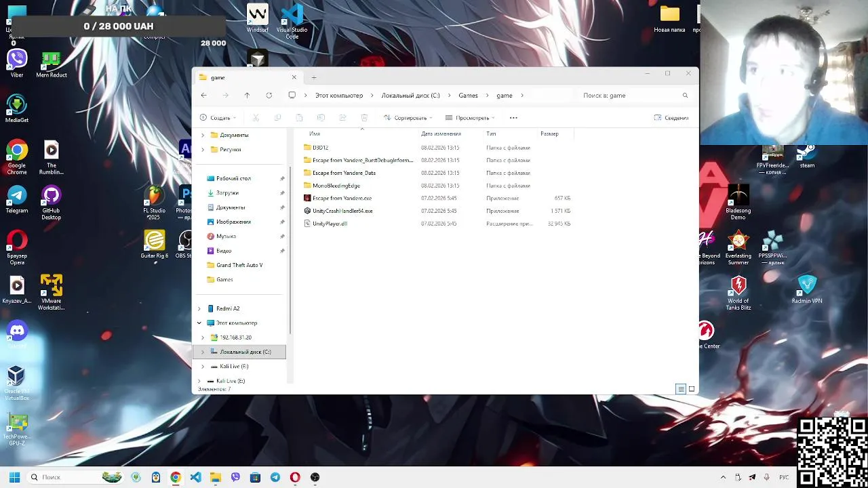Open Visual Studio Code desktop shortcut

pos(292,22)
